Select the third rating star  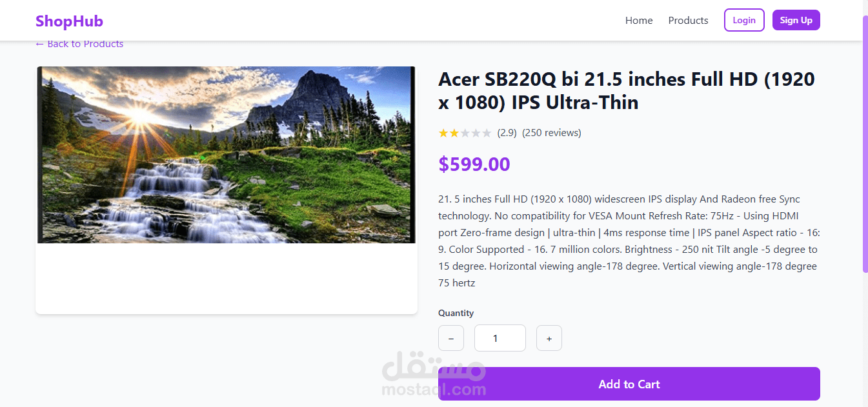(x=465, y=134)
